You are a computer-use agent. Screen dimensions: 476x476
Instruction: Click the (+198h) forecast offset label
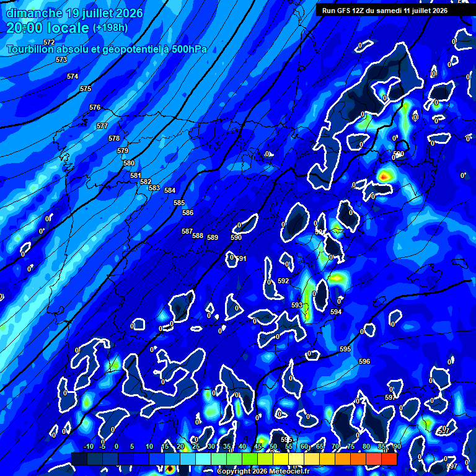coord(110,28)
